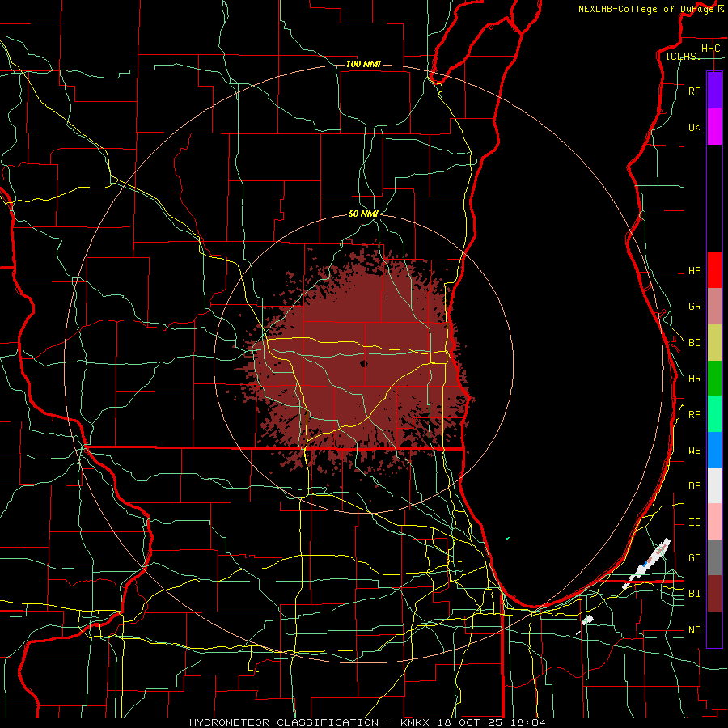Click the small white echo below the streak
Screen dimensions: 728x728
point(587,620)
